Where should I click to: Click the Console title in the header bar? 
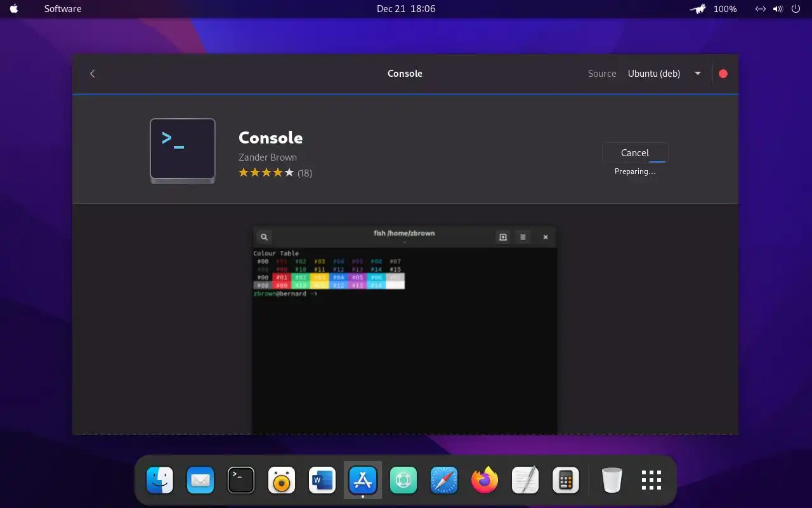(405, 74)
